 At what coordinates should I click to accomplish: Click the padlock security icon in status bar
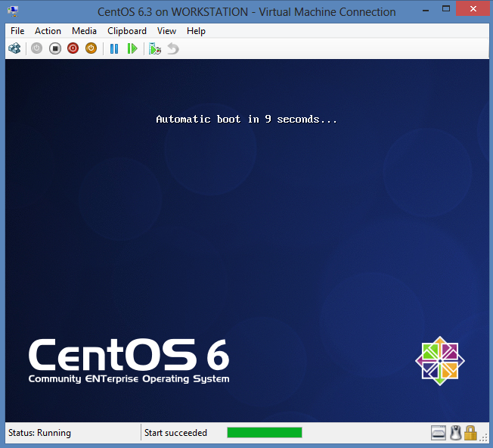(470, 433)
